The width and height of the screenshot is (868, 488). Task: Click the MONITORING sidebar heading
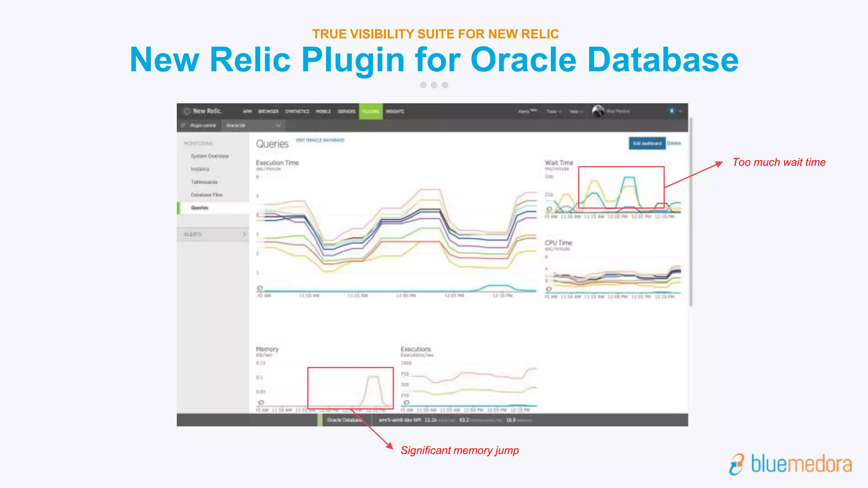(x=198, y=144)
